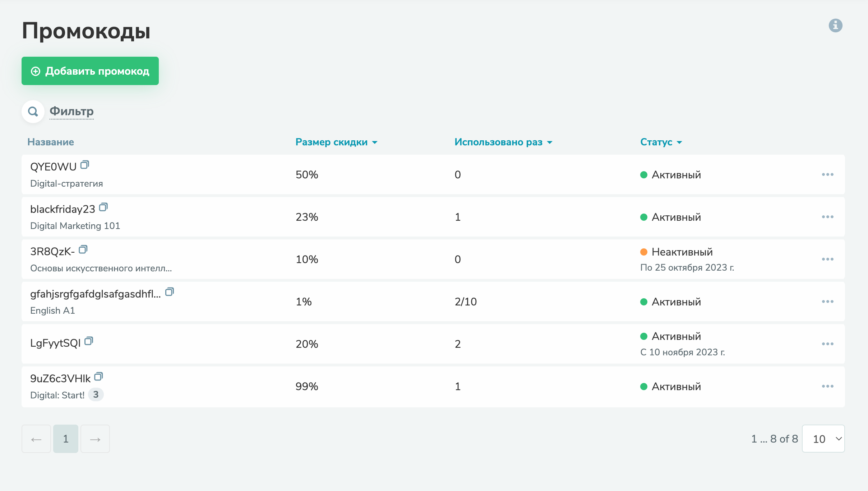Open actions menu for 99% promo row
The width and height of the screenshot is (868, 491).
[x=827, y=387]
